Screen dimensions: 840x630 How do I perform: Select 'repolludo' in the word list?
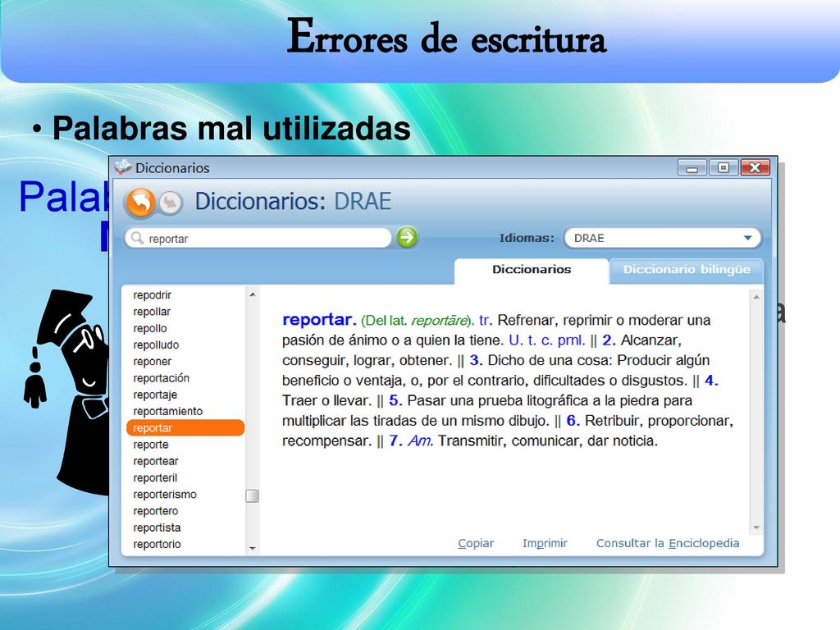[156, 345]
